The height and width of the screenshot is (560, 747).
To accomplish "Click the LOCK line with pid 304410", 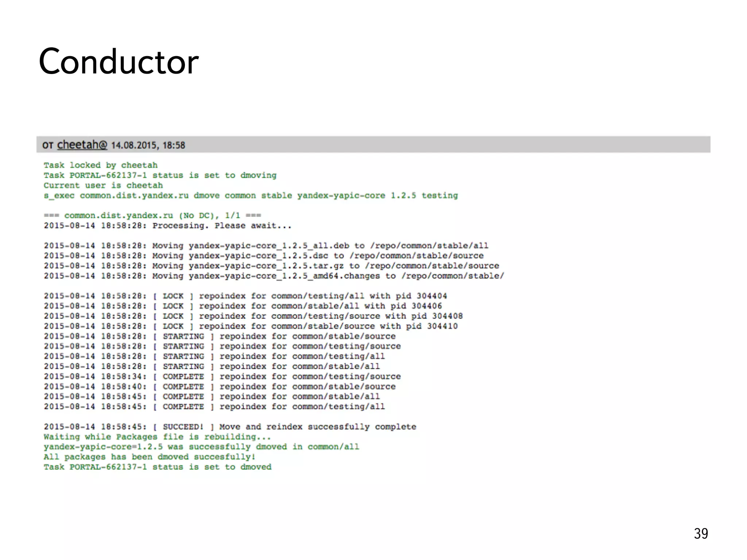I will [x=251, y=326].
